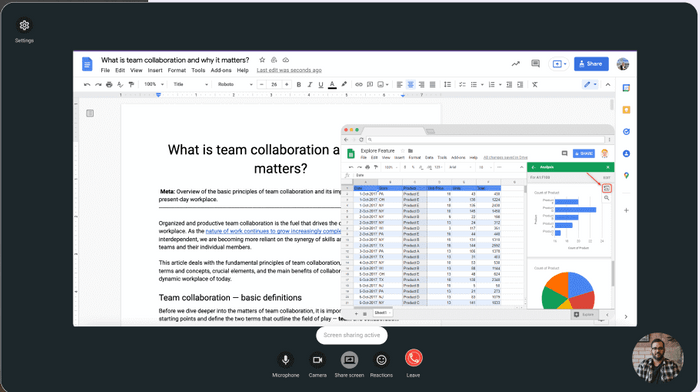Viewport: 700px width, 392px height.
Task: Open the activity dashboard trend icon
Action: tap(516, 64)
